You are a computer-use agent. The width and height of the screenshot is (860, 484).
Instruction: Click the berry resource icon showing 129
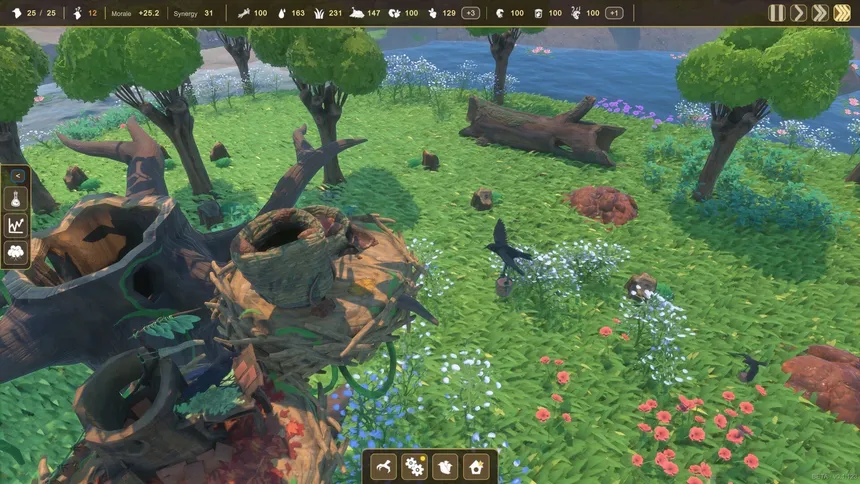pos(433,13)
